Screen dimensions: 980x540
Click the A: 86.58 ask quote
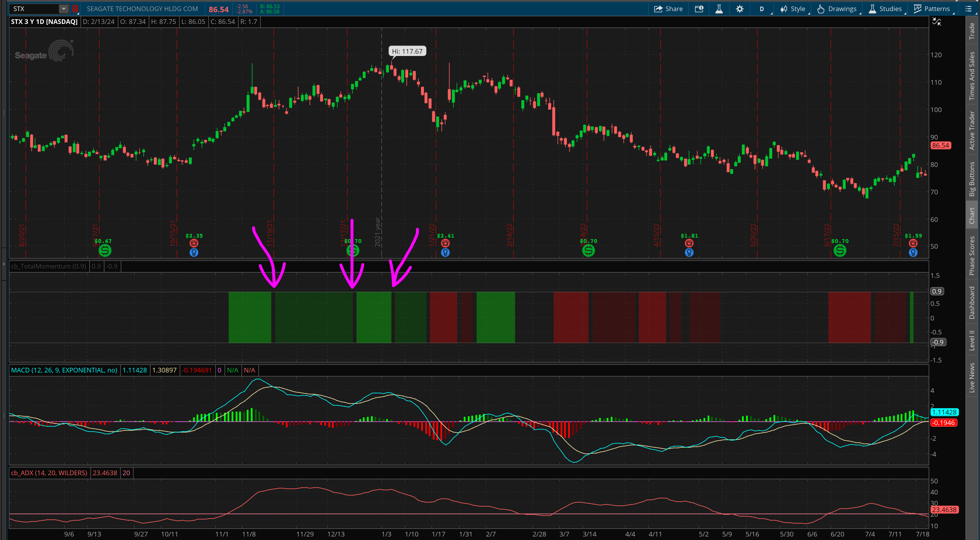click(270, 12)
